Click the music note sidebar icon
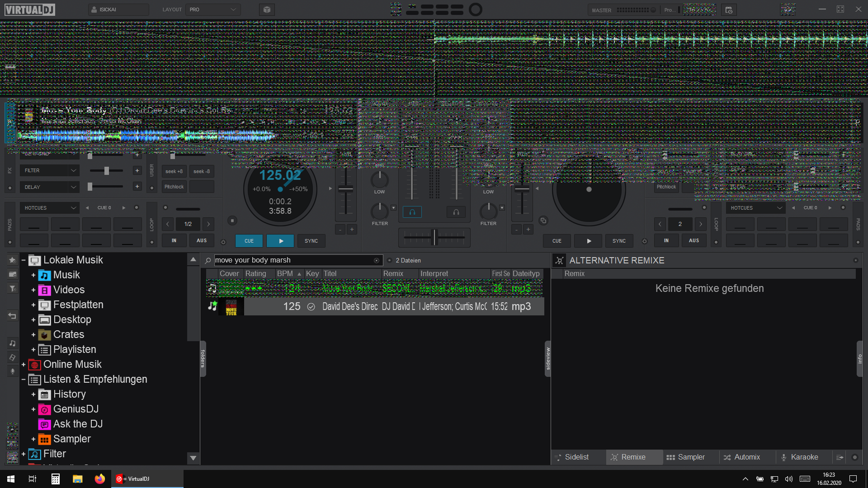The width and height of the screenshot is (868, 488). click(x=12, y=343)
